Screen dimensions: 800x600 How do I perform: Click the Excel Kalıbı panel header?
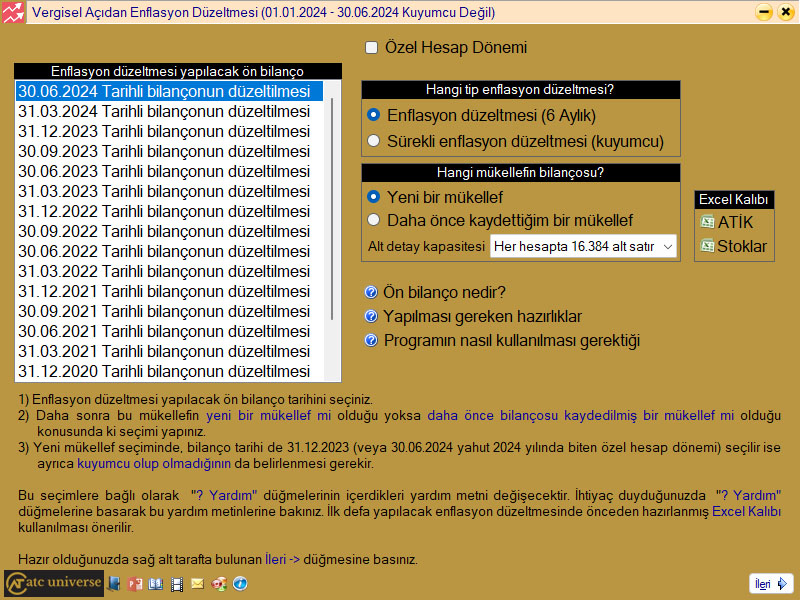734,199
